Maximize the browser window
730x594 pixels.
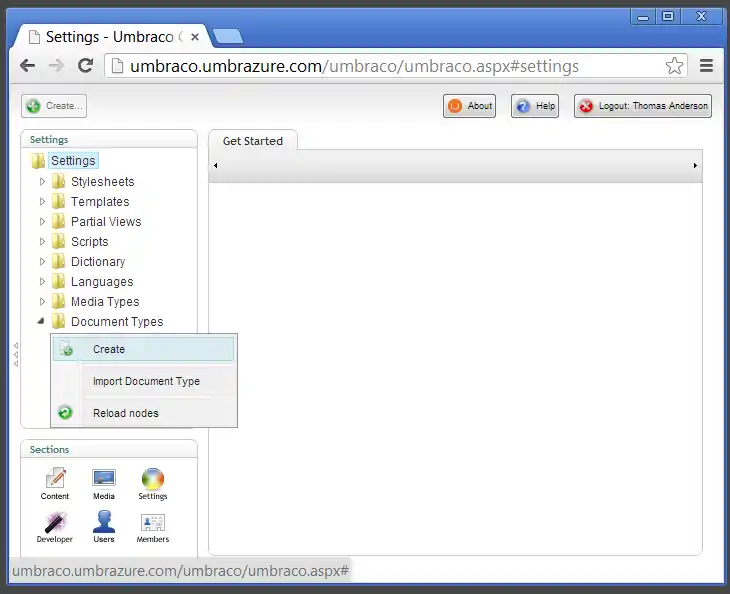(x=668, y=16)
